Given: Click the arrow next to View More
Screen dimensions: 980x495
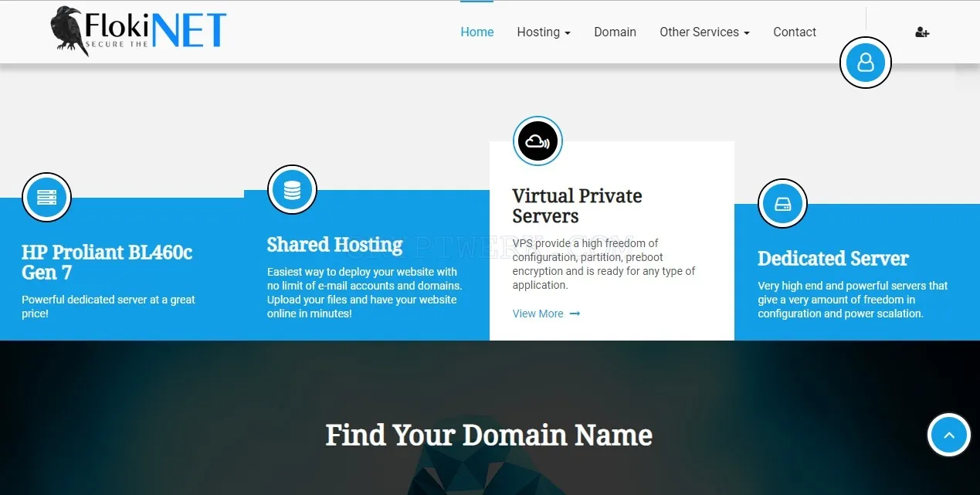Looking at the screenshot, I should pos(575,314).
